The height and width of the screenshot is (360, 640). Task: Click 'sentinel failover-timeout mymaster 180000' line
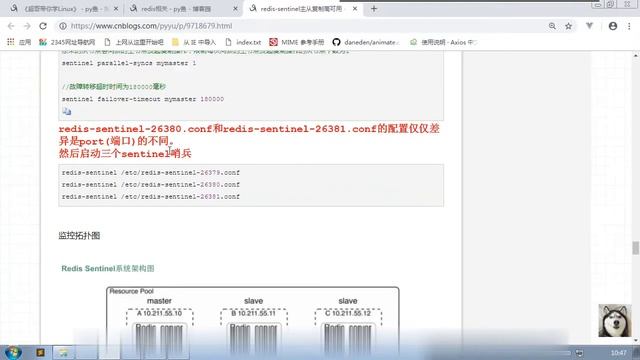[143, 99]
